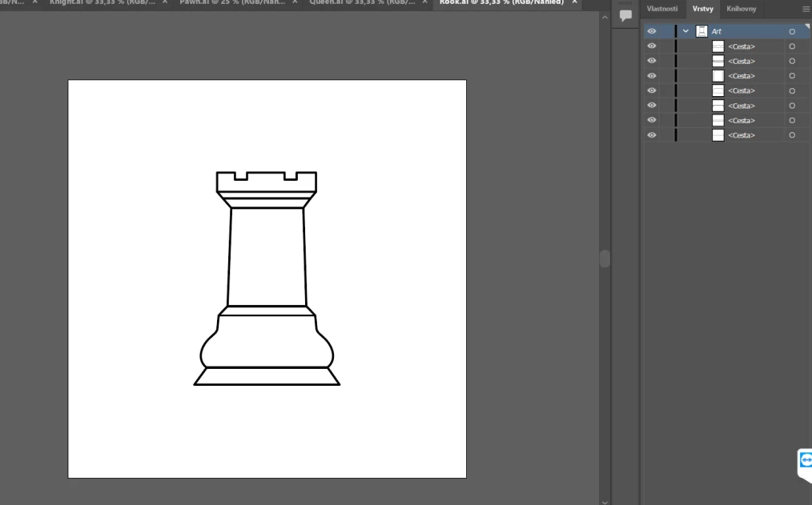Click the second <Cesta> path thumbnail

pyautogui.click(x=718, y=61)
